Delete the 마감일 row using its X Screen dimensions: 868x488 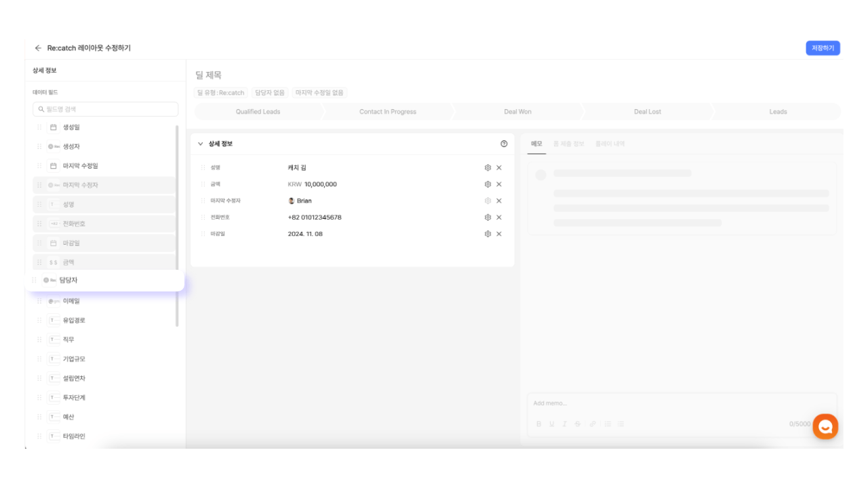[x=499, y=234]
